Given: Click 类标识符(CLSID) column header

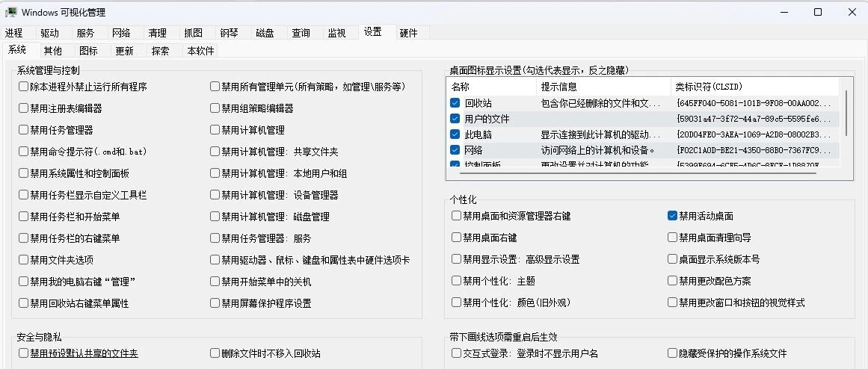Looking at the screenshot, I should click(x=754, y=87).
